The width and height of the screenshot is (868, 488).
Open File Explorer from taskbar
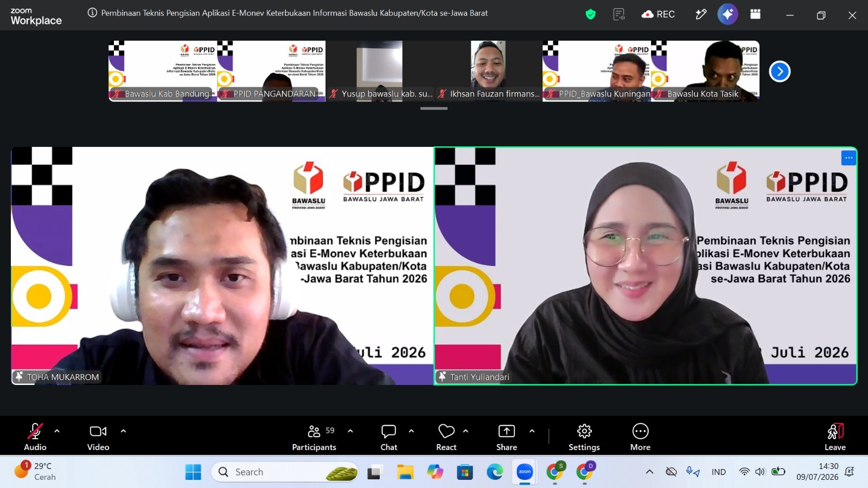tap(405, 472)
